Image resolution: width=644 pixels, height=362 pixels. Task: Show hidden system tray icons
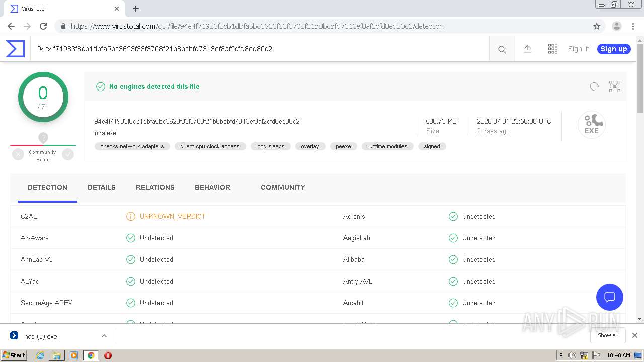561,355
